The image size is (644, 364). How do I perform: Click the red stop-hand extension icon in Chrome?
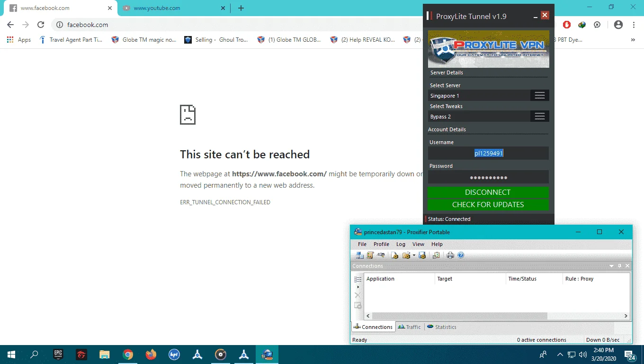coord(567,25)
